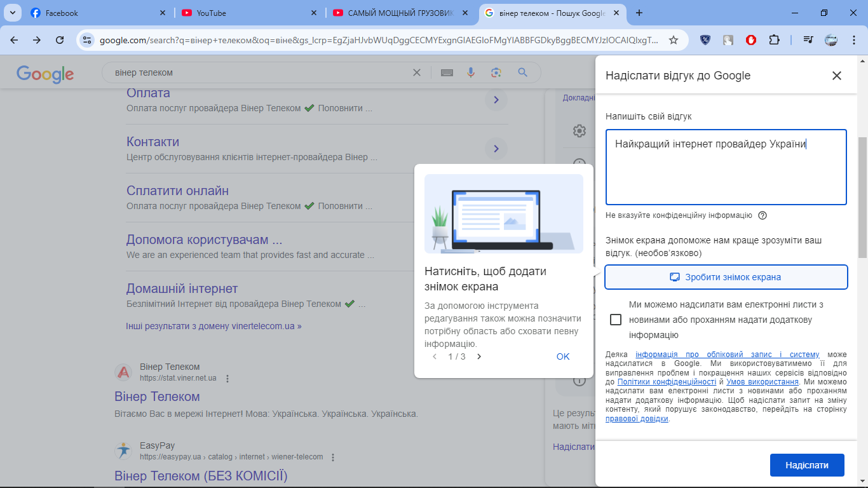Close the feedback panel with X
Viewport: 868px width, 488px height.
pyautogui.click(x=837, y=76)
